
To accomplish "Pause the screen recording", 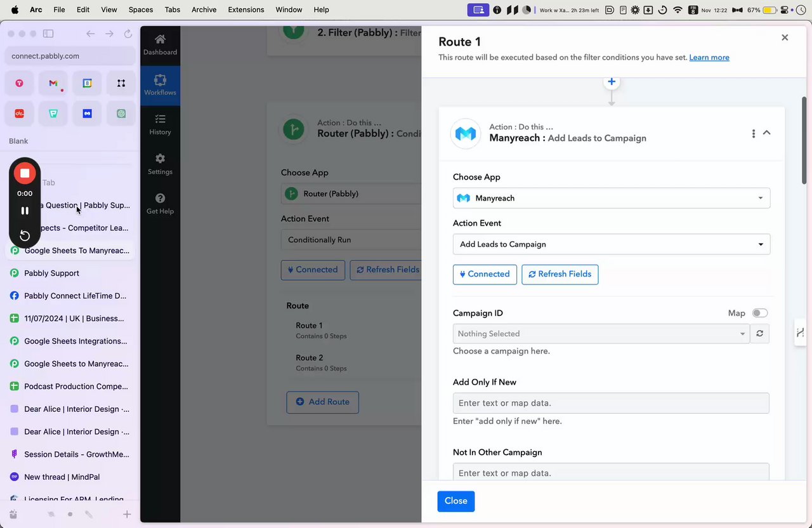I will pos(25,211).
